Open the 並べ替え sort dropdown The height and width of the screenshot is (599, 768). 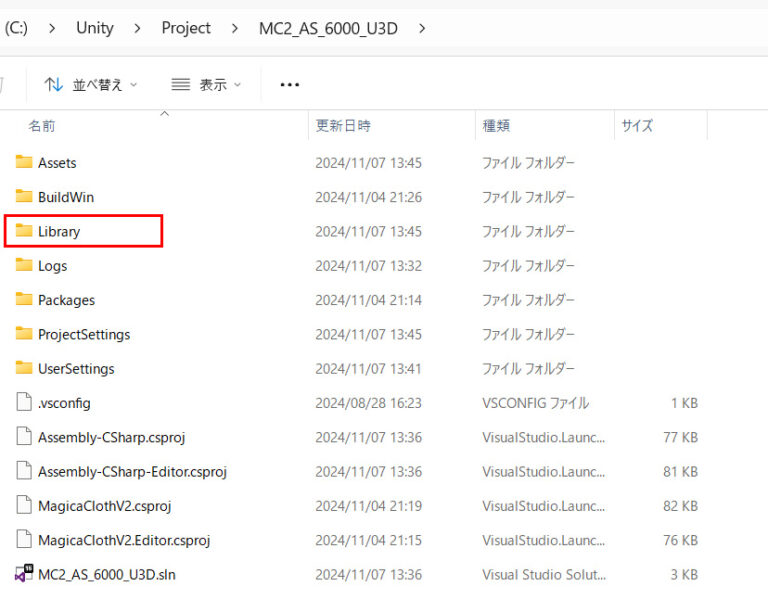point(91,85)
